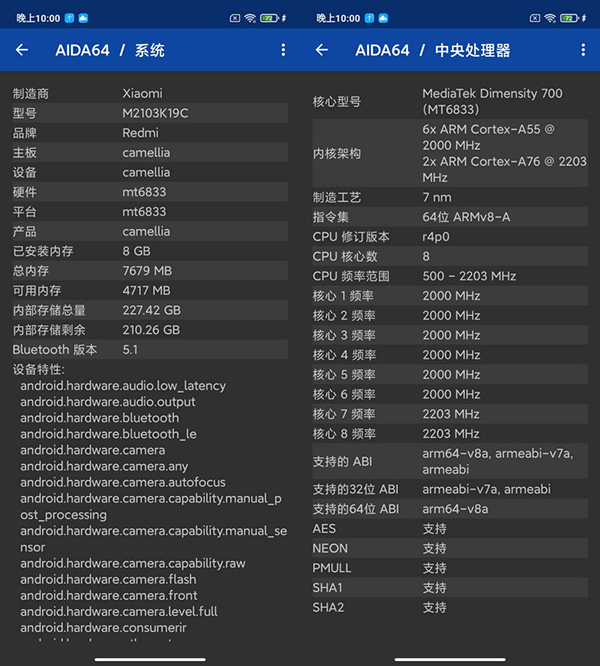Tap Wi-Fi status icon above 系统 screen
The height and width of the screenshot is (666, 600).
249,18
